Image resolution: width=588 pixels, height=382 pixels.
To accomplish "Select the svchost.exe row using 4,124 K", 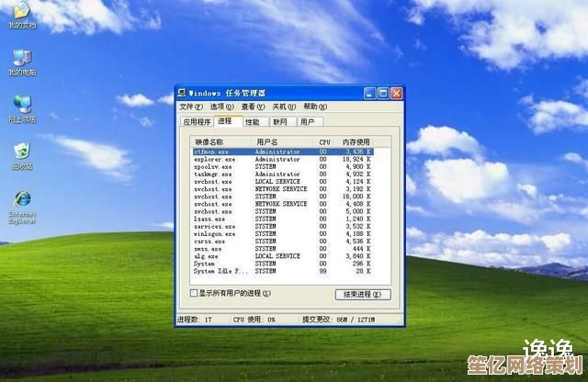I will tap(283, 182).
